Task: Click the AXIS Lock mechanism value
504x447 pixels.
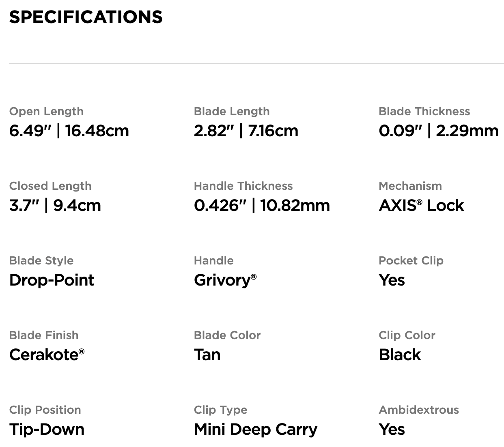Action: click(x=421, y=205)
